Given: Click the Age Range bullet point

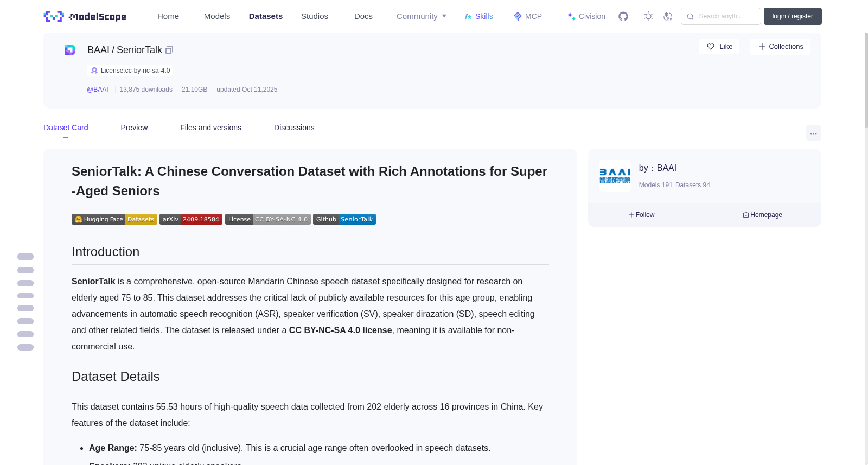Looking at the screenshot, I should point(290,448).
